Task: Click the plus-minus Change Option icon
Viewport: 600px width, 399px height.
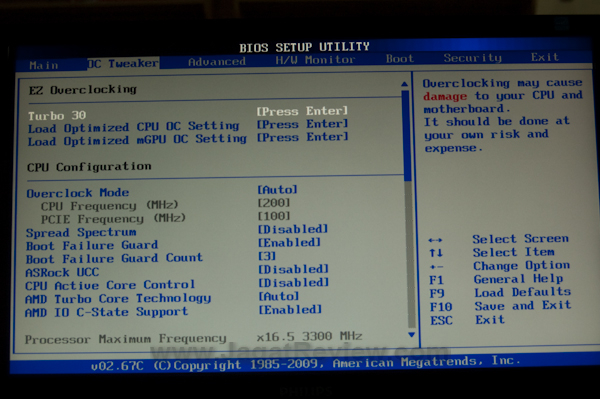Action: tap(436, 267)
